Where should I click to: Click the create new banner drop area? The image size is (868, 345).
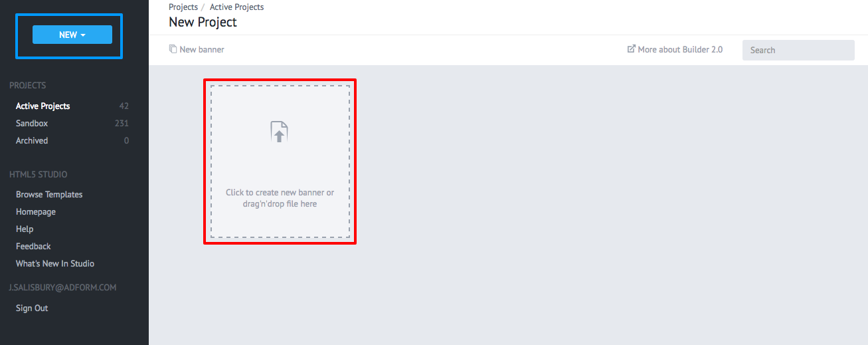tap(280, 162)
